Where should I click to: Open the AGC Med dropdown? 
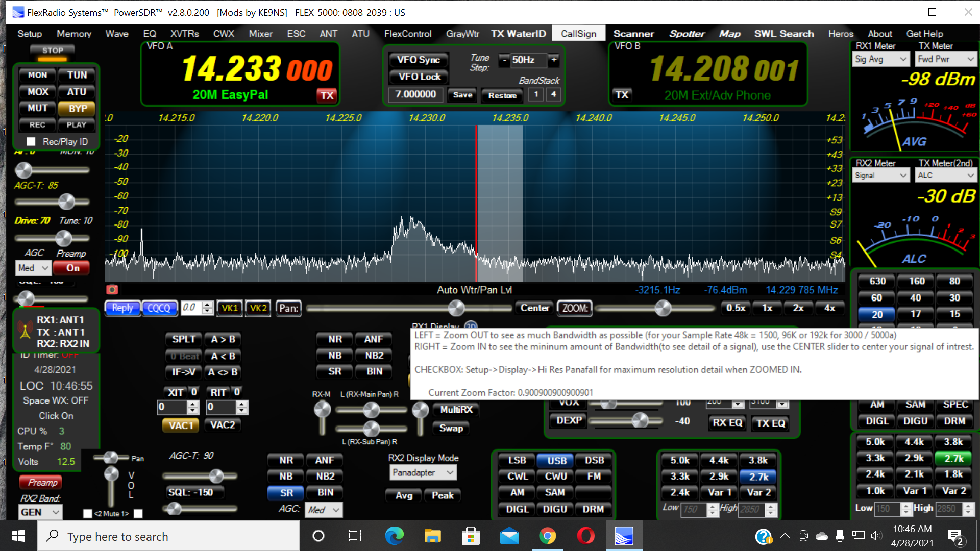click(33, 268)
